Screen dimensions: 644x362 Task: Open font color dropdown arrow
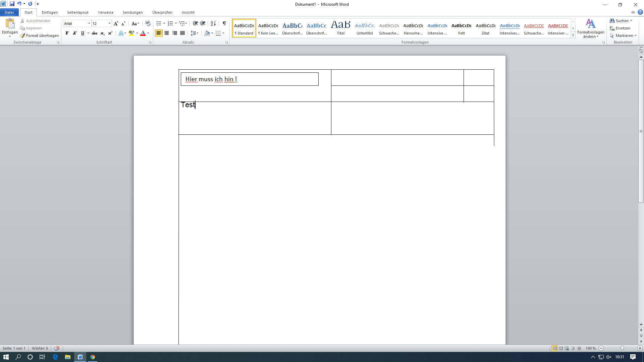[x=148, y=33]
